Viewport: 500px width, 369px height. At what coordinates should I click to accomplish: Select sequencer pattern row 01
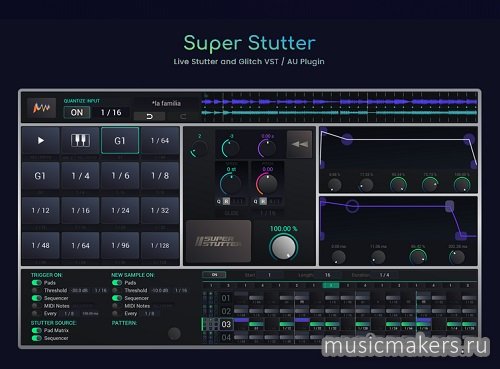tap(226, 298)
